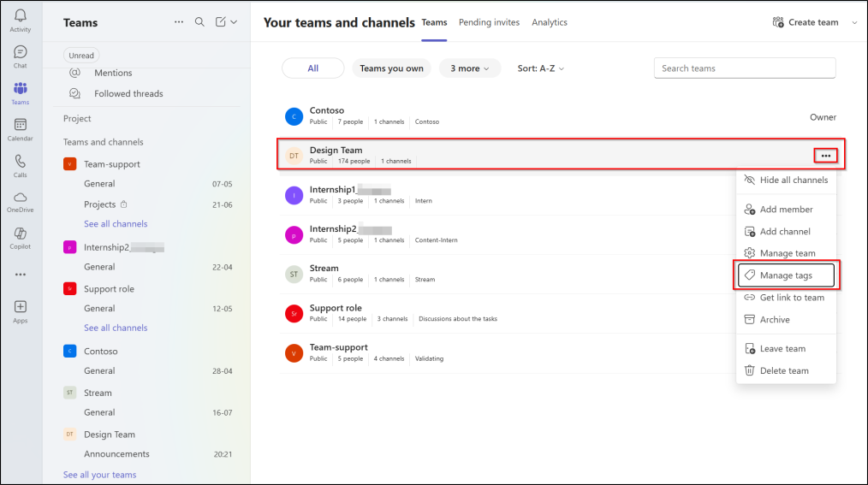Screen dimensions: 868x485
Task: Open the Activity bell icon
Action: tap(20, 15)
